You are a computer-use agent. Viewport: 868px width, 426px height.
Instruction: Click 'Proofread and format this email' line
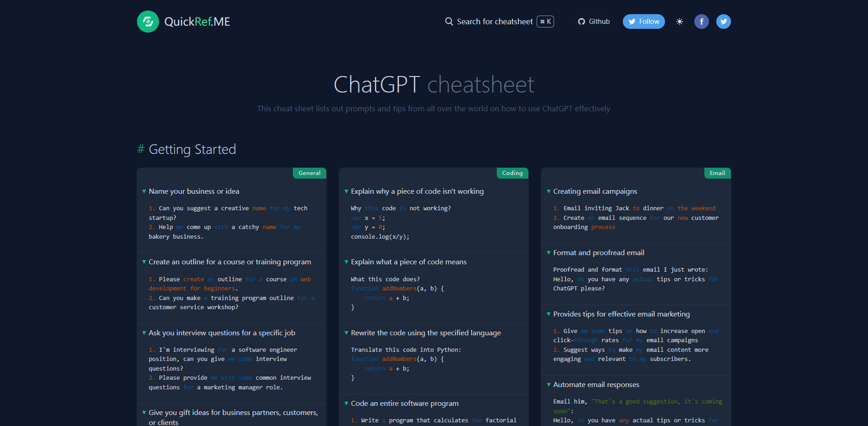click(x=631, y=270)
